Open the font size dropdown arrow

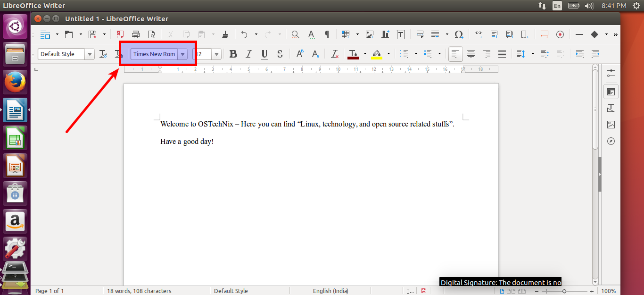pyautogui.click(x=216, y=54)
